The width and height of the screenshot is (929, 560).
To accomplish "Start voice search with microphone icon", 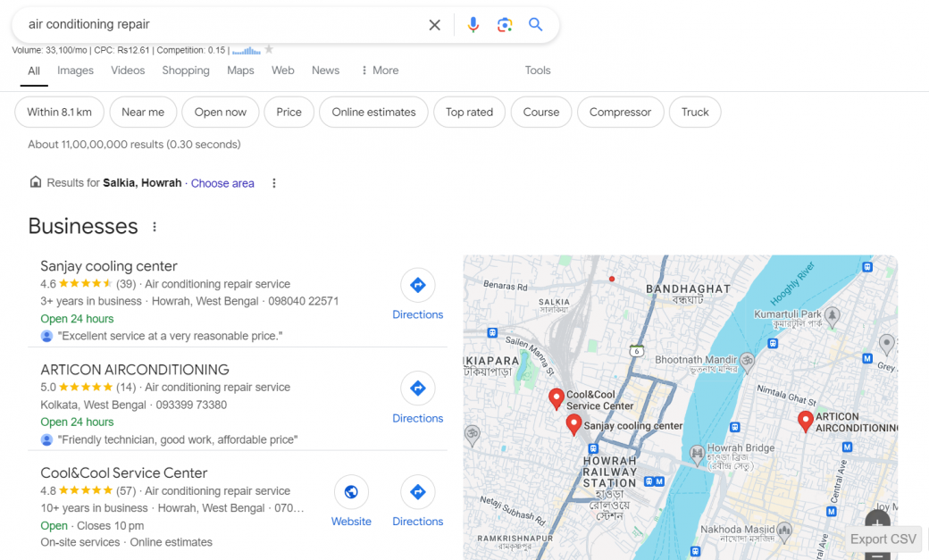I will (473, 24).
